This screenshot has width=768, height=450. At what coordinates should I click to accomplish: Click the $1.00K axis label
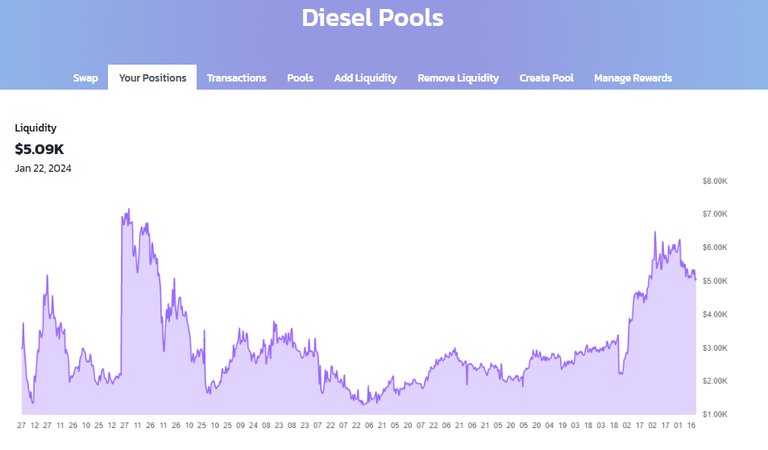click(x=715, y=414)
